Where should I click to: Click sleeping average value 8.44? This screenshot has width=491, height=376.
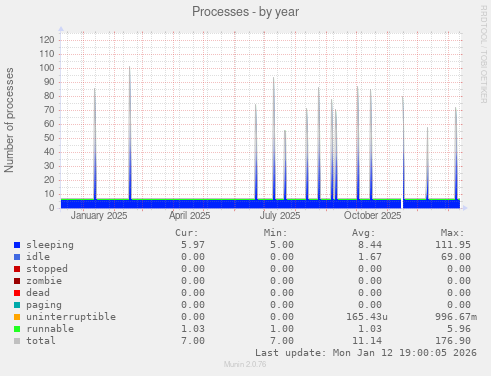pyautogui.click(x=370, y=245)
